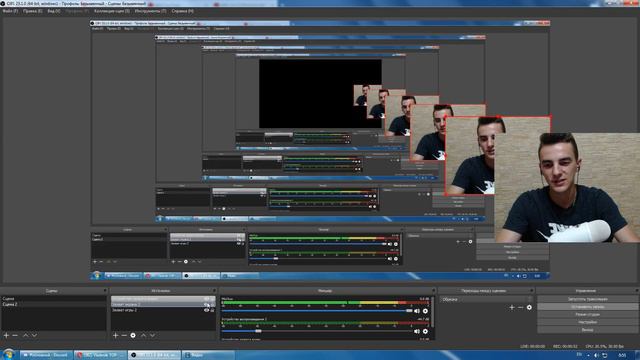Show hidden system tray icons
This screenshot has height=360, width=640.
(588, 356)
